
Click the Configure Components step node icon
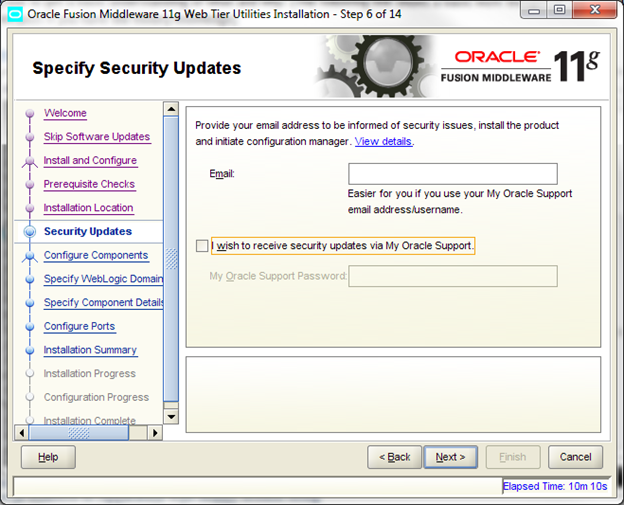point(29,256)
